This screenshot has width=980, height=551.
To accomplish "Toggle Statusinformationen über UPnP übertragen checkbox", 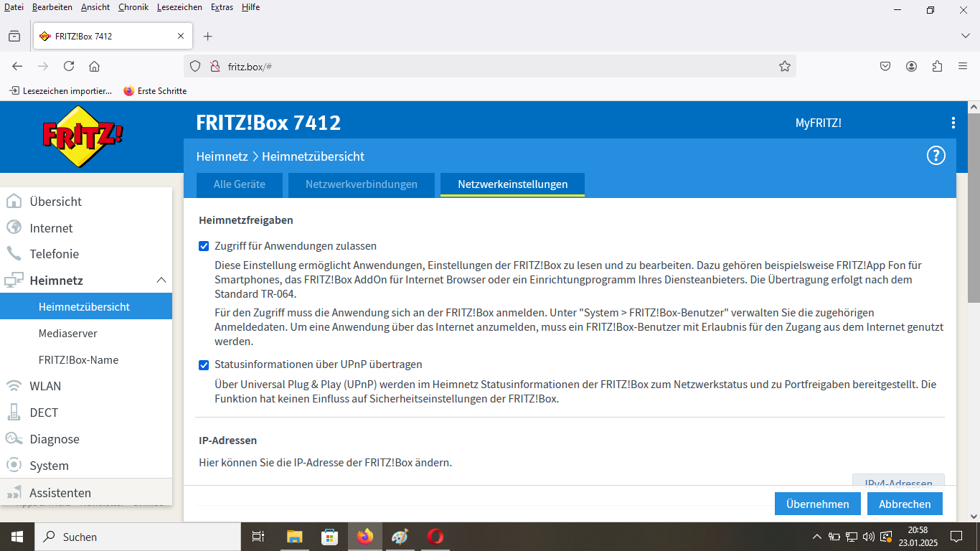I will pos(204,364).
